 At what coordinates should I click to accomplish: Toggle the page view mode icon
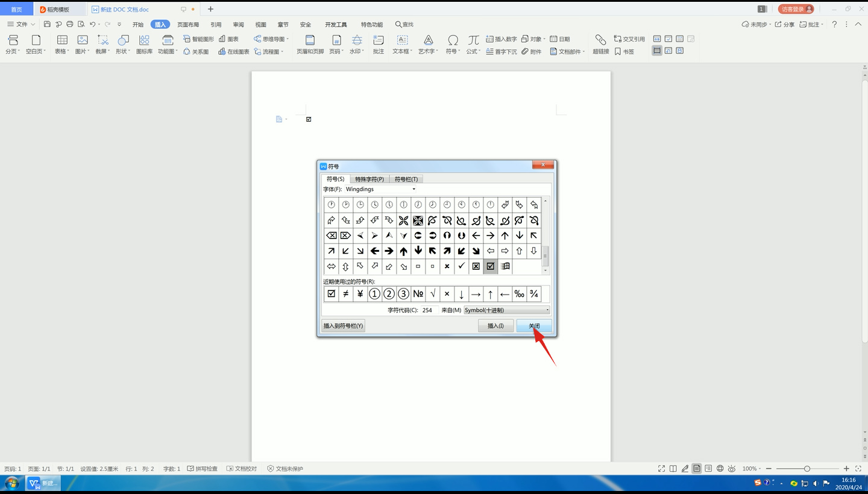[x=697, y=469]
